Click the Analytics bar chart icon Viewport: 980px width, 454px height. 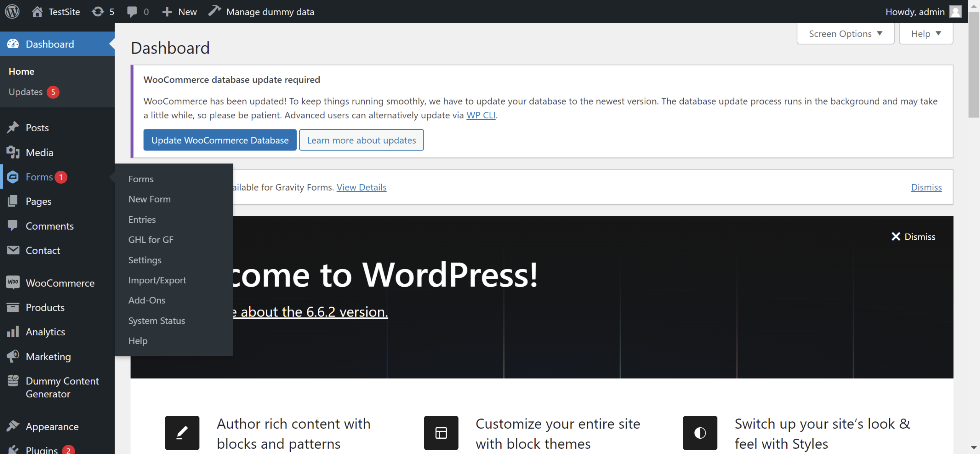tap(13, 332)
